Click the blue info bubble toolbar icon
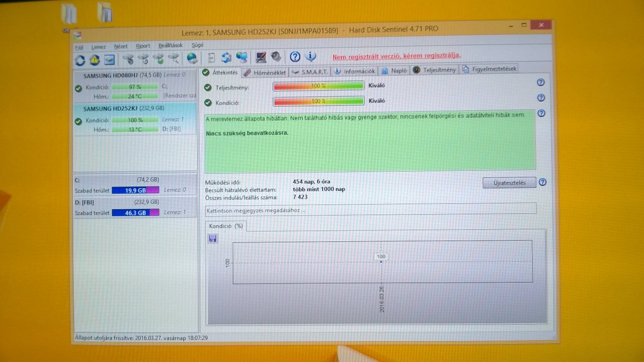This screenshot has width=644, height=362. (x=310, y=56)
